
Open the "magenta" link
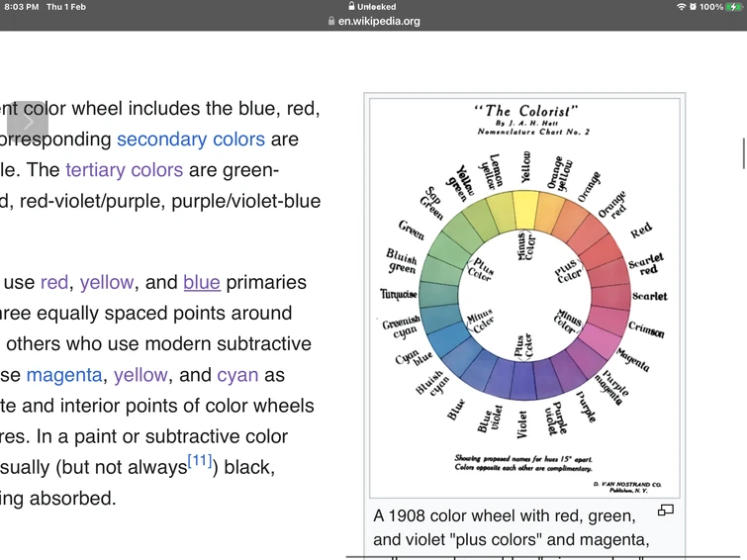coord(64,375)
